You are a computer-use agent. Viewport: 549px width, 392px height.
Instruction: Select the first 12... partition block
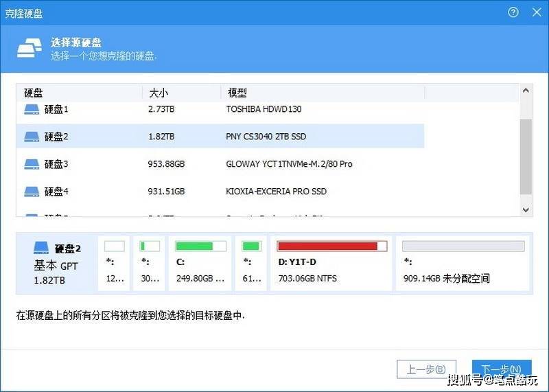(x=114, y=263)
